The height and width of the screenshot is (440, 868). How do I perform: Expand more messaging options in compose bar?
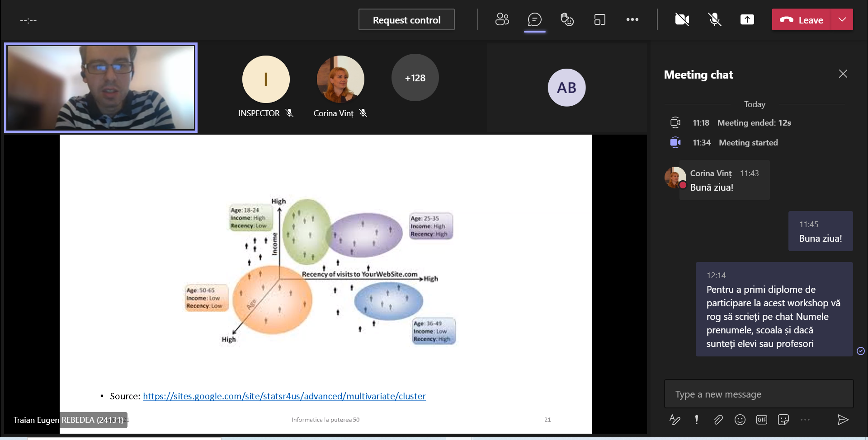(x=805, y=420)
